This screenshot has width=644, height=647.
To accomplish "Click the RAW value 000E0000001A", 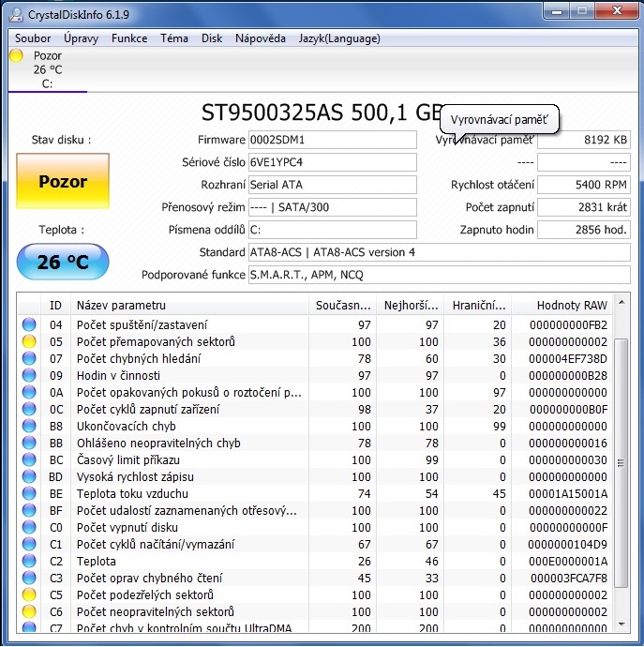I will [568, 562].
